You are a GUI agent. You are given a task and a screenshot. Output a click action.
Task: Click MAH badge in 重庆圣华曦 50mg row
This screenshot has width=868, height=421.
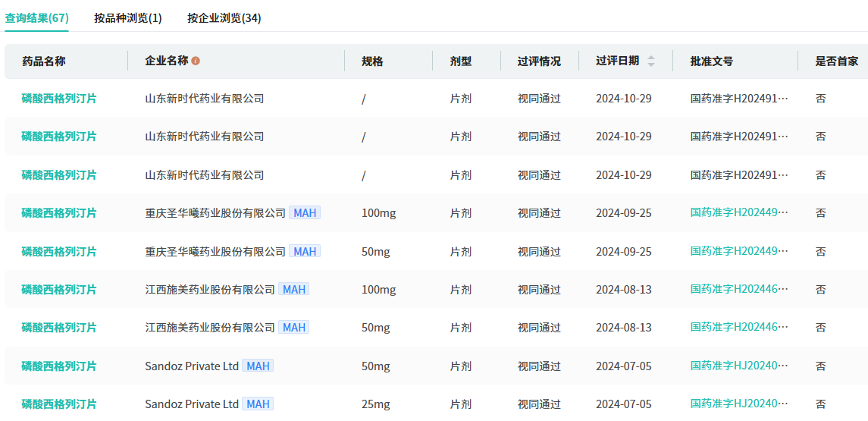[x=305, y=251]
